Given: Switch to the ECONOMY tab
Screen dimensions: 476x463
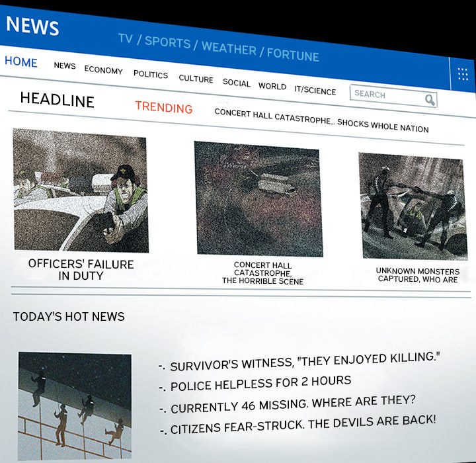Looking at the screenshot, I should (x=104, y=70).
